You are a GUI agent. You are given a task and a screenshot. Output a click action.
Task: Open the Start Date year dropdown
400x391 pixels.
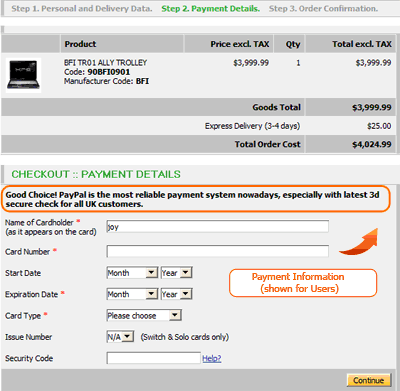[176, 273]
